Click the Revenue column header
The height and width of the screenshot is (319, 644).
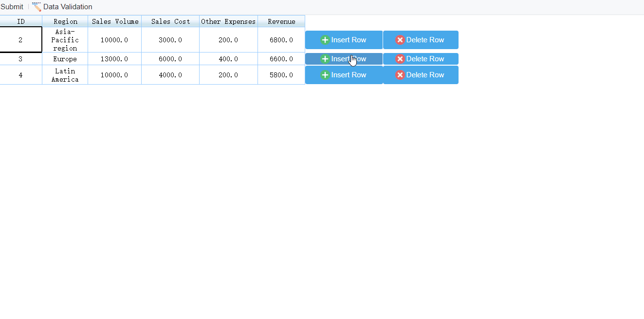pyautogui.click(x=281, y=21)
